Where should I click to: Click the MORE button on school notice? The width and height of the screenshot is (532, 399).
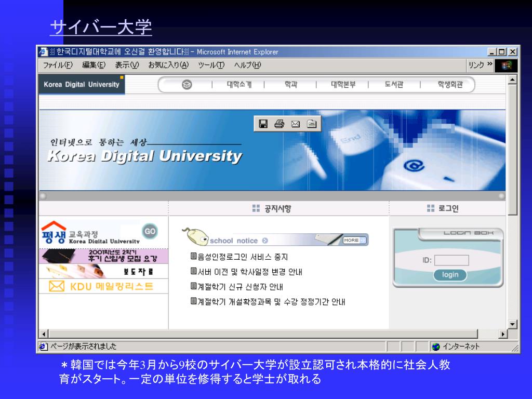click(x=354, y=240)
